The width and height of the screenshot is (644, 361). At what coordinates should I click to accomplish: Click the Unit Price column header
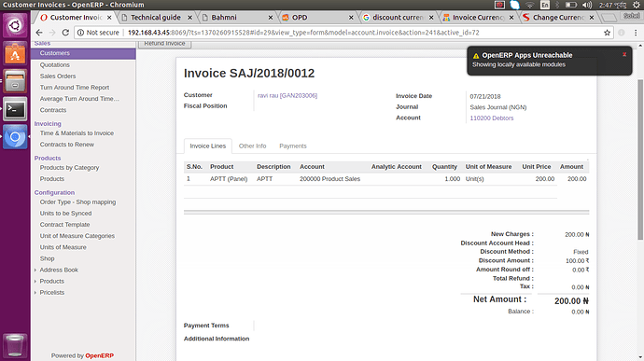[537, 167]
